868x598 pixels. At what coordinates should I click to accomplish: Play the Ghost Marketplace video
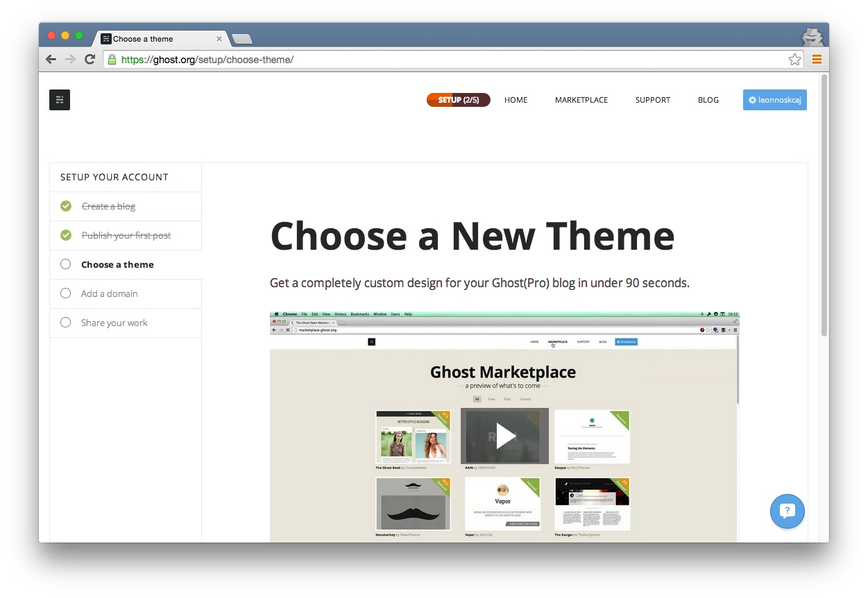tap(504, 436)
